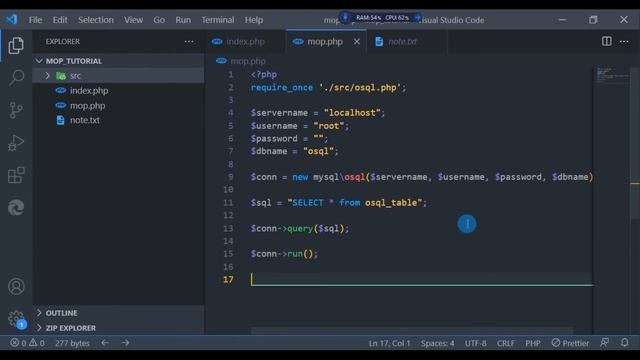
Task: Click line number 9 in the gutter
Action: (231, 177)
